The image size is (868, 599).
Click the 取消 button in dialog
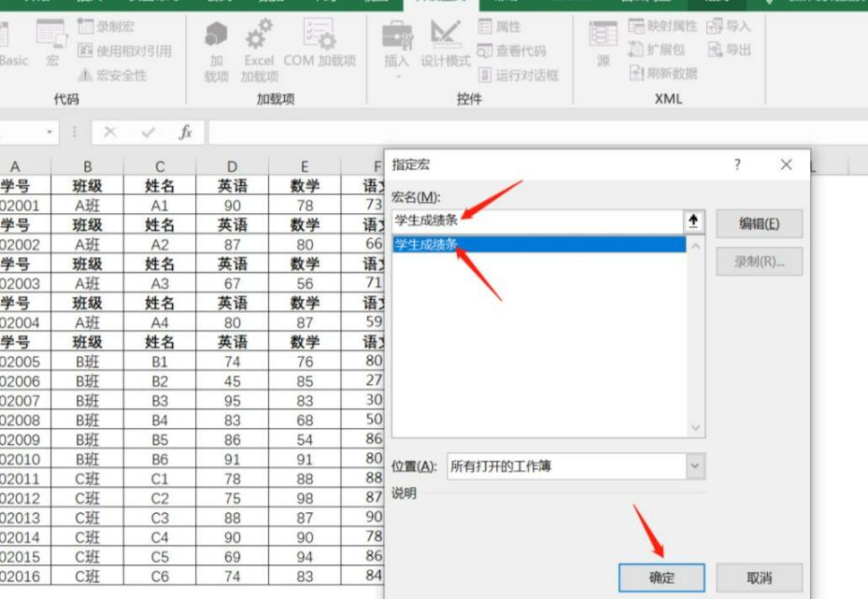pos(759,578)
